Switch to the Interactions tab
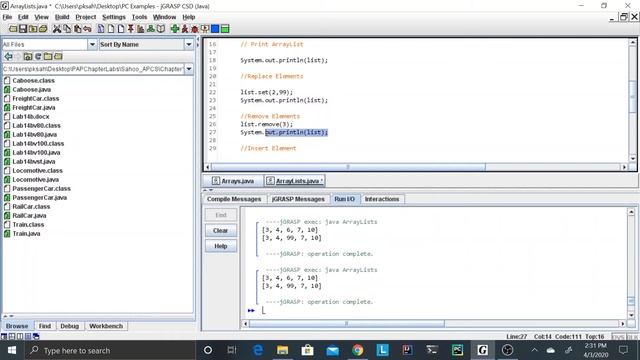The image size is (640, 360). click(x=382, y=199)
